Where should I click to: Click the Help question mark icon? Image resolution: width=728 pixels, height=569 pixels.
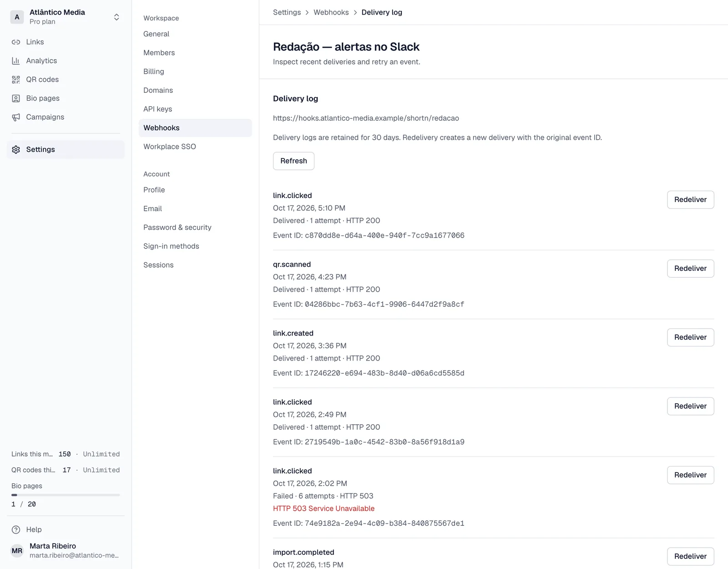[x=16, y=529]
